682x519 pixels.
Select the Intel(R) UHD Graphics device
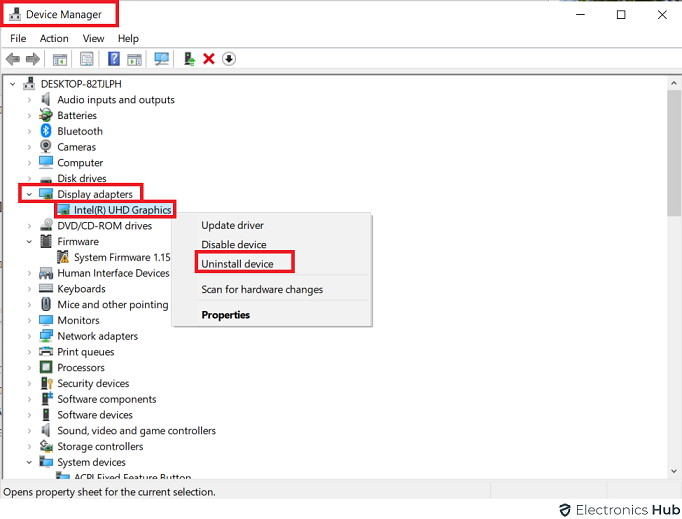click(x=122, y=210)
